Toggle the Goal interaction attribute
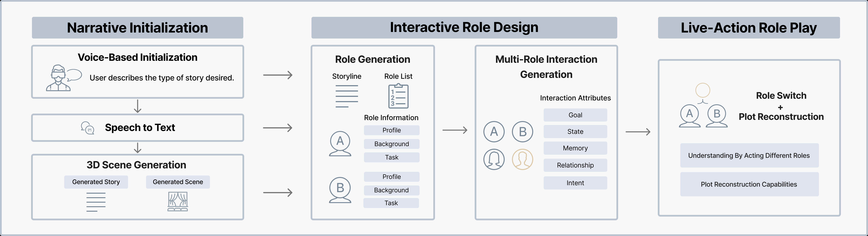 point(575,115)
